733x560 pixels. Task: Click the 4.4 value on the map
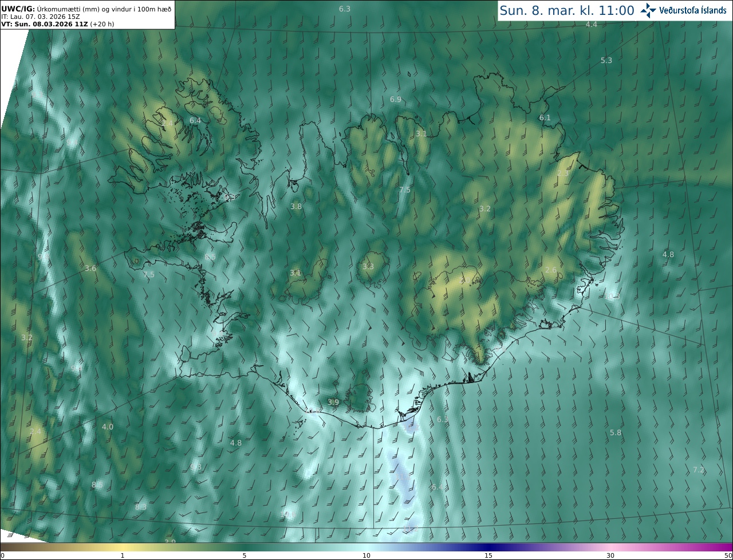click(592, 25)
